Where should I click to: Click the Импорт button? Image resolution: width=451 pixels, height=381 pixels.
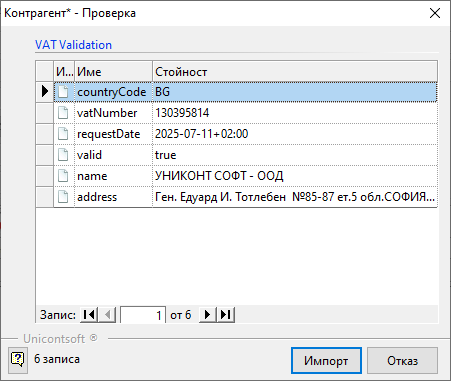(326, 360)
